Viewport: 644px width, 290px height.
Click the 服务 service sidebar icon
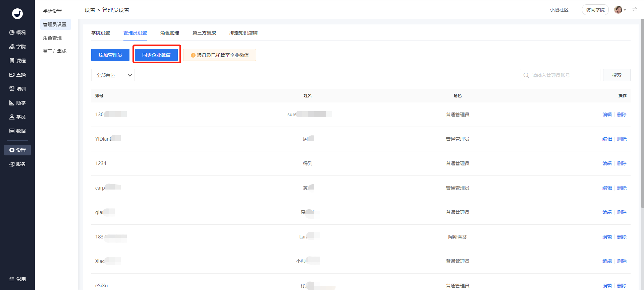pos(17,164)
